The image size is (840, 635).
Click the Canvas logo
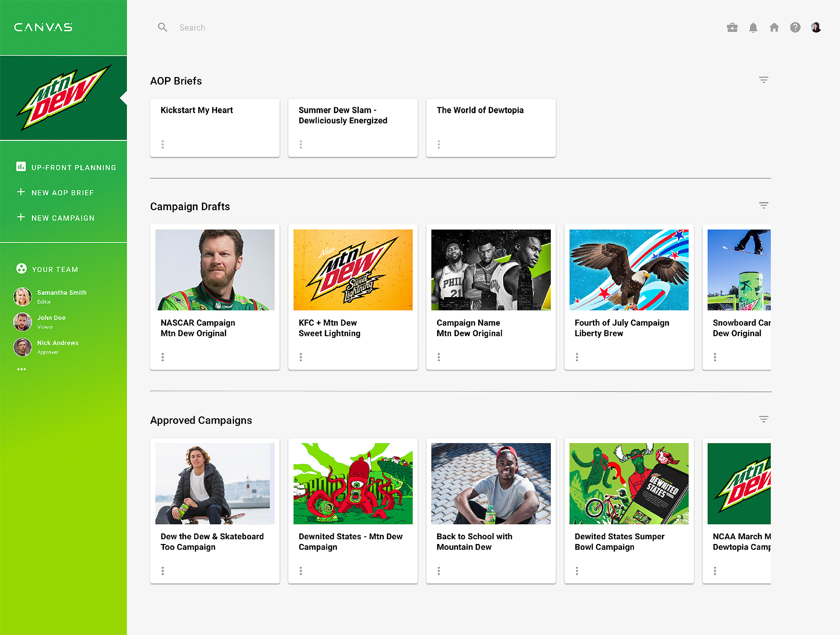point(43,27)
